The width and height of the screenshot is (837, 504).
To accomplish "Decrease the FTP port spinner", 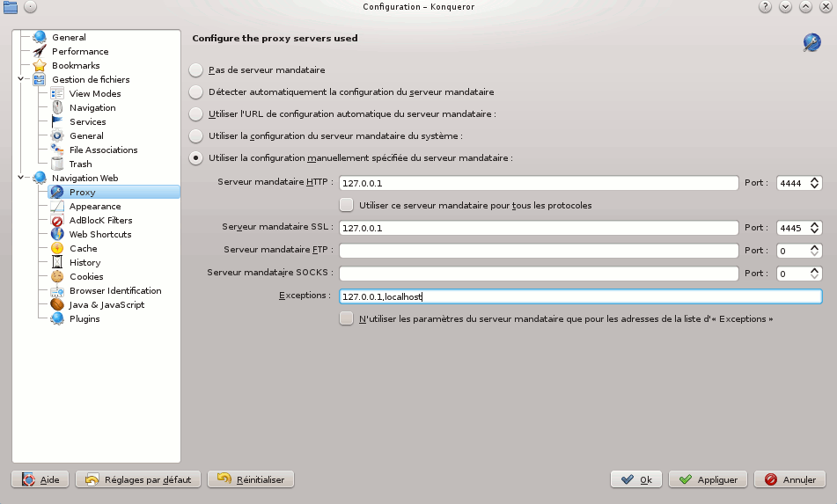I will click(x=815, y=254).
